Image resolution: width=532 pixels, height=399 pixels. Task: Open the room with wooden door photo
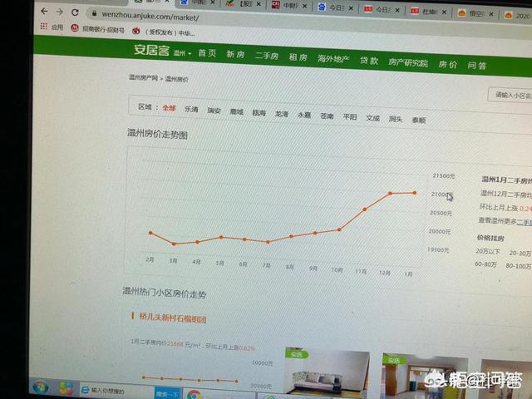[x=424, y=376]
